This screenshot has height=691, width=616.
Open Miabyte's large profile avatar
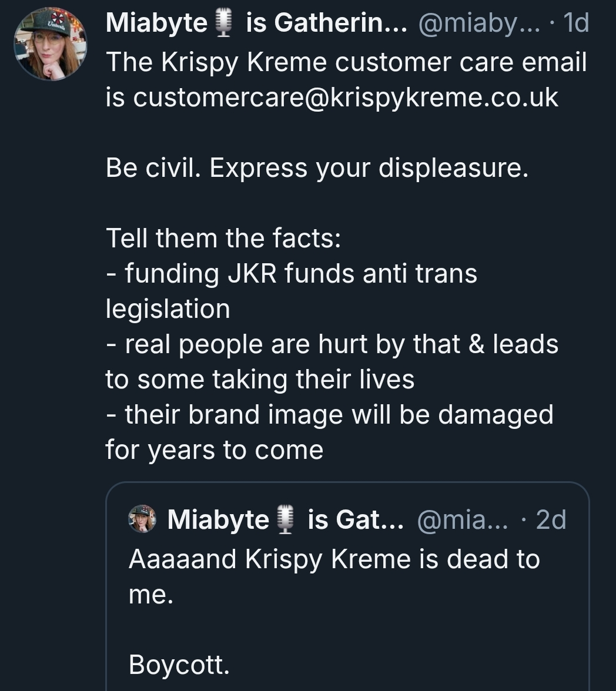click(x=51, y=44)
